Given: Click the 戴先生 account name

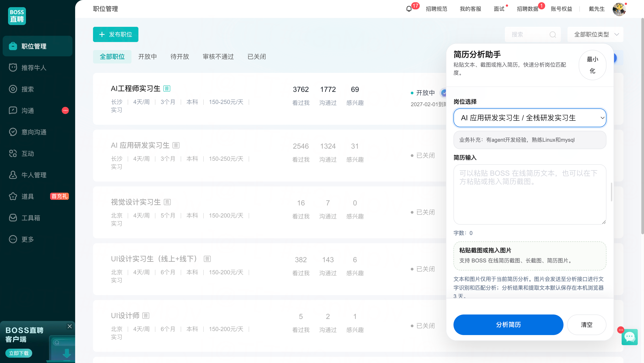Looking at the screenshot, I should pos(597,9).
